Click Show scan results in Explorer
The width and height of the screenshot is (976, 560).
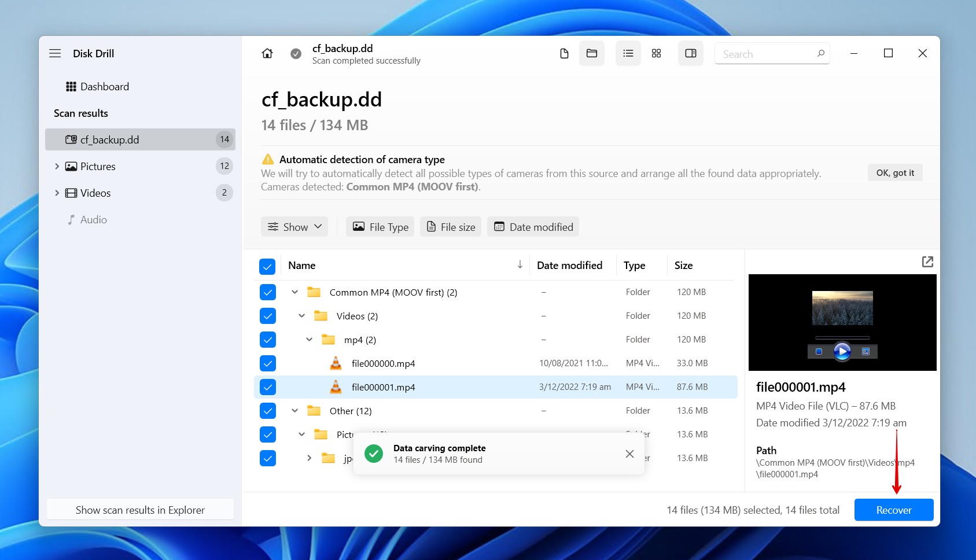(x=140, y=510)
